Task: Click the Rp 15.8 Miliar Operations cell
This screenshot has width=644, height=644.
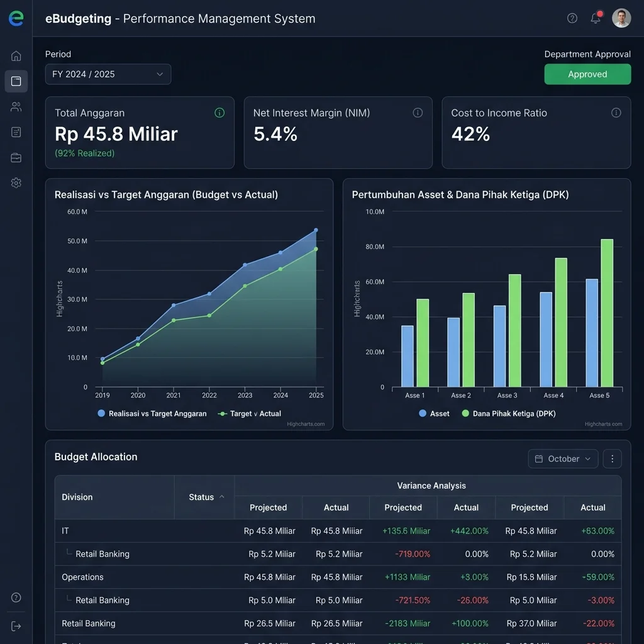Action: point(531,577)
